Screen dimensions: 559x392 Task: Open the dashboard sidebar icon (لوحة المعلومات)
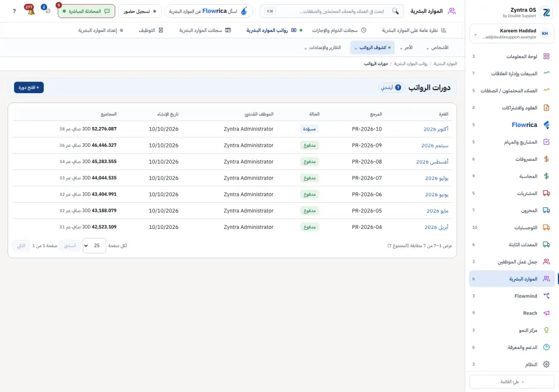tap(546, 56)
